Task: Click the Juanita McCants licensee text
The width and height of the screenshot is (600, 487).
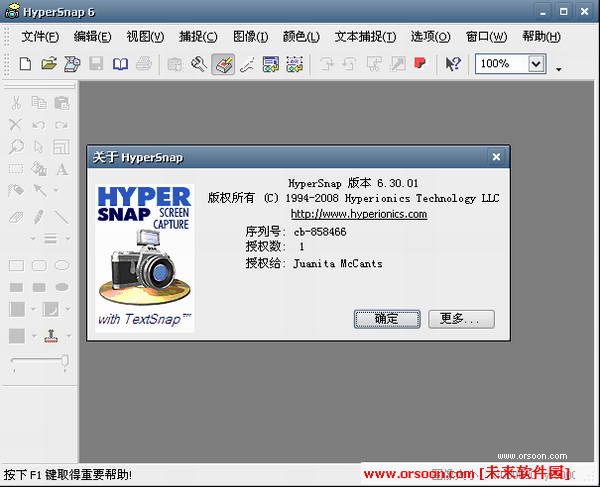Action: pyautogui.click(x=338, y=264)
